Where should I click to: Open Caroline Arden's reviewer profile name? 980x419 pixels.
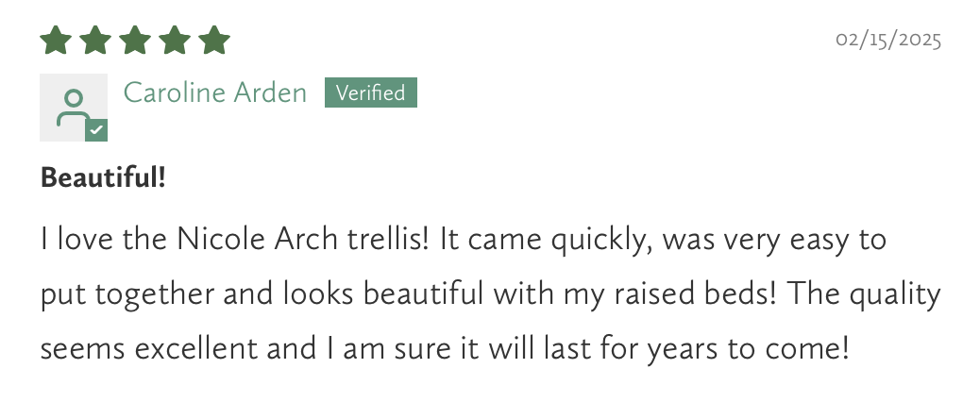coord(215,92)
